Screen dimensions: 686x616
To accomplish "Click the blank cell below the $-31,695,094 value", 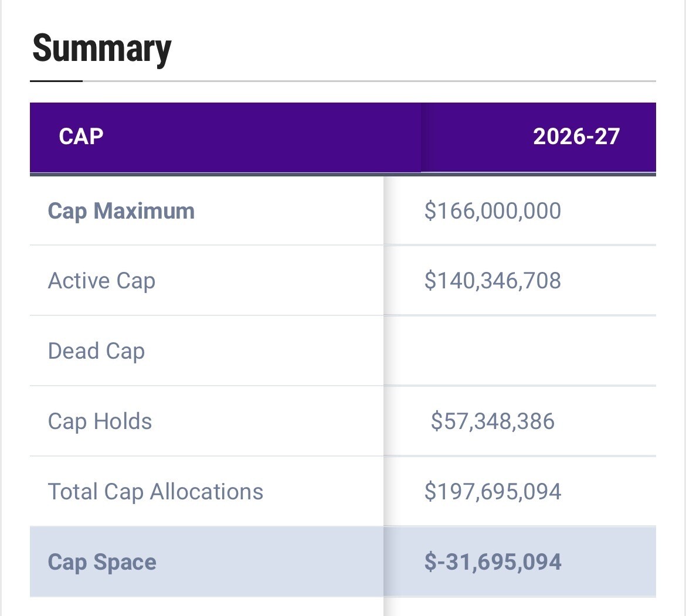I will tap(519, 607).
